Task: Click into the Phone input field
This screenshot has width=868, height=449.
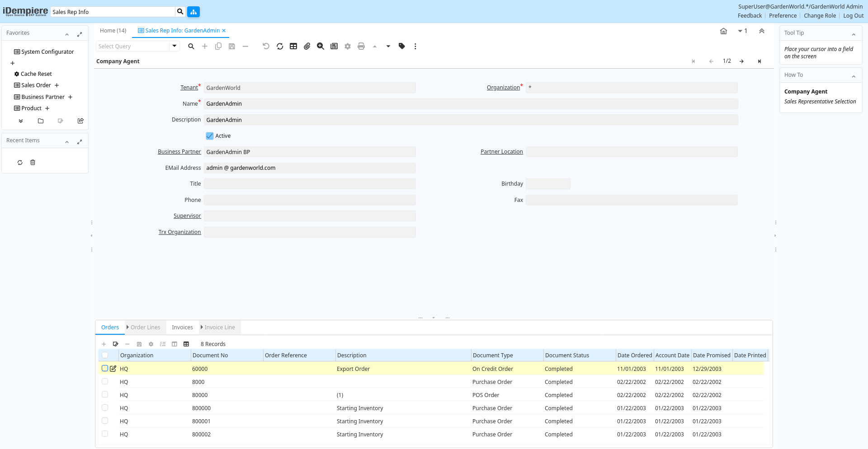Action: pos(310,200)
